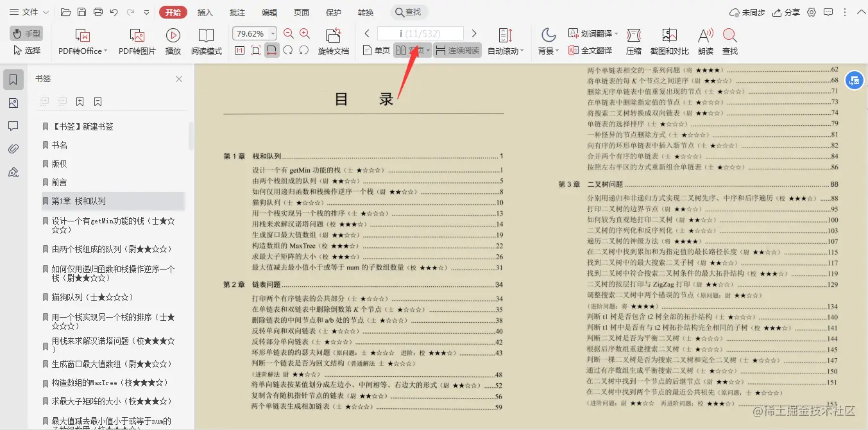Switch to 单页 single page view
Screen dimensions: 868x430
pos(375,49)
